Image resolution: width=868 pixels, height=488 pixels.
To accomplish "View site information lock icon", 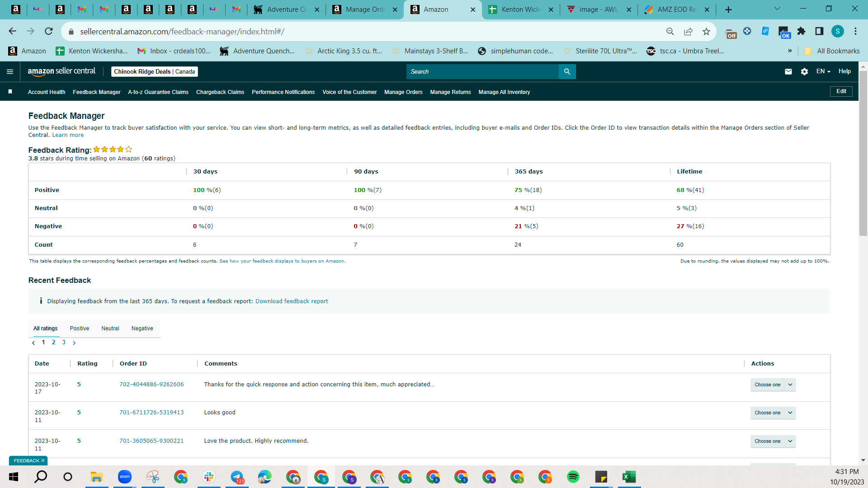I will [x=71, y=32].
